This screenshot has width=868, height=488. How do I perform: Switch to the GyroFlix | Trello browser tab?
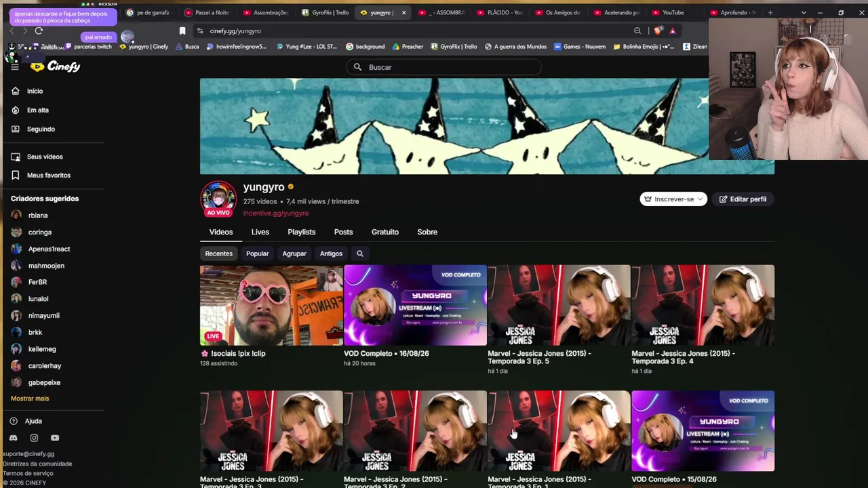[325, 12]
